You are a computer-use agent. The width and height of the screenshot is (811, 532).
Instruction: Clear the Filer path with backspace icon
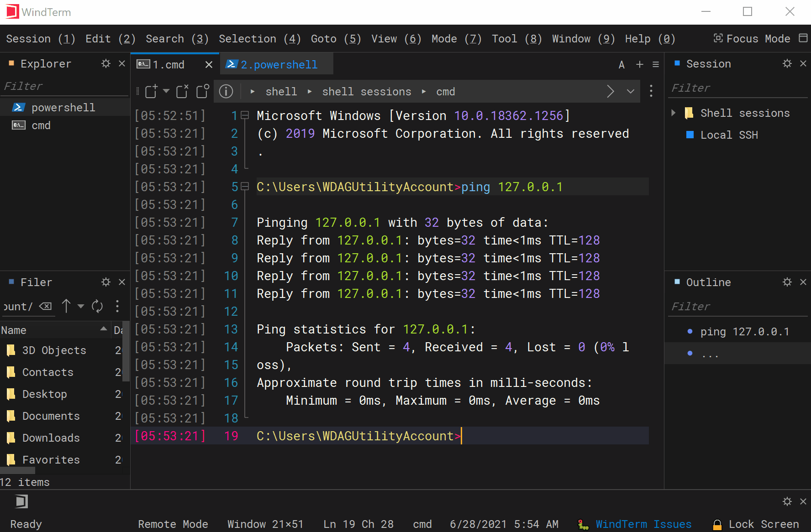click(46, 306)
